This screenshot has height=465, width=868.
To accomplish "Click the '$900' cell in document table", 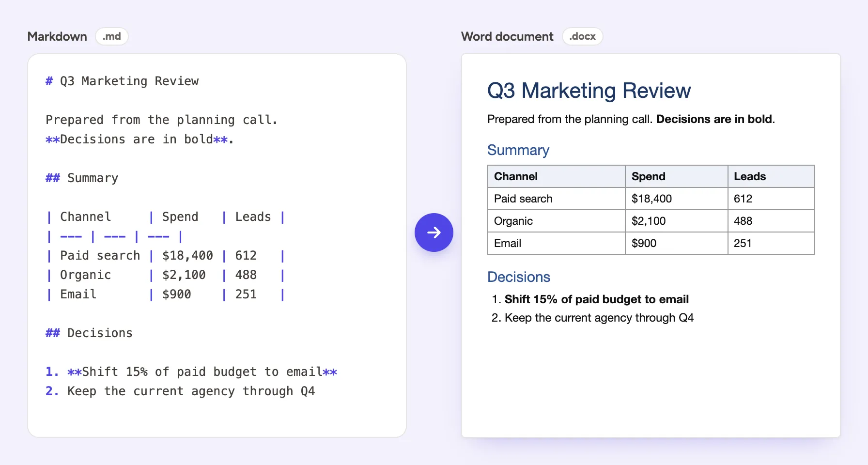I will click(677, 243).
